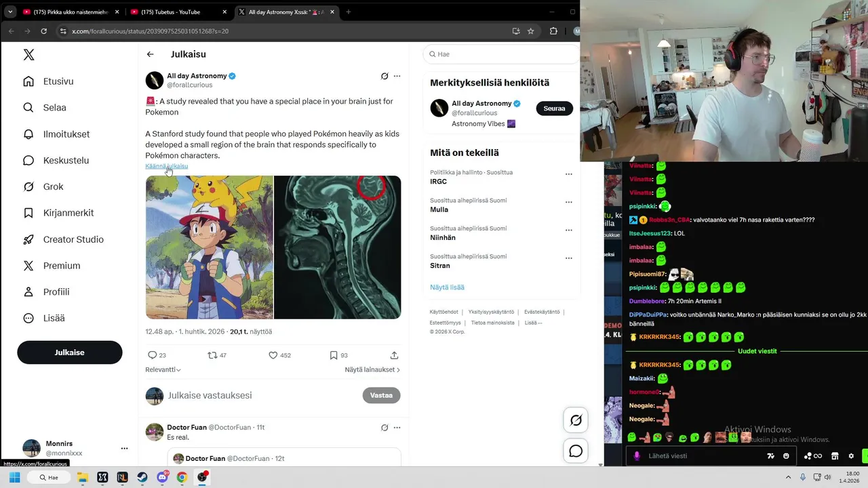Screen dimensions: 868x488
Task: Go back with the Julkaisu back arrow
Action: (151, 54)
